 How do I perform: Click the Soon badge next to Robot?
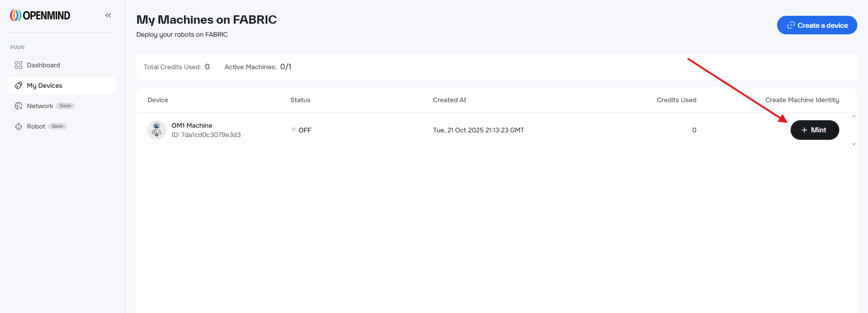point(57,126)
